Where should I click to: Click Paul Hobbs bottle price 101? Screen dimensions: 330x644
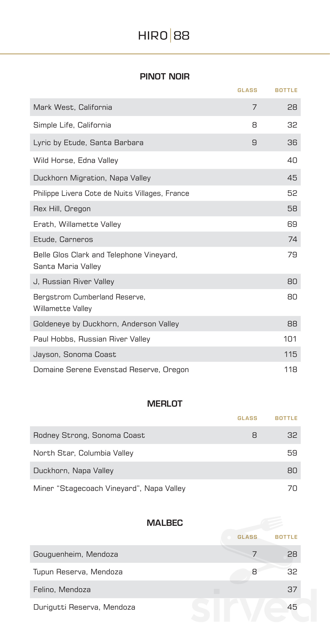290,339
